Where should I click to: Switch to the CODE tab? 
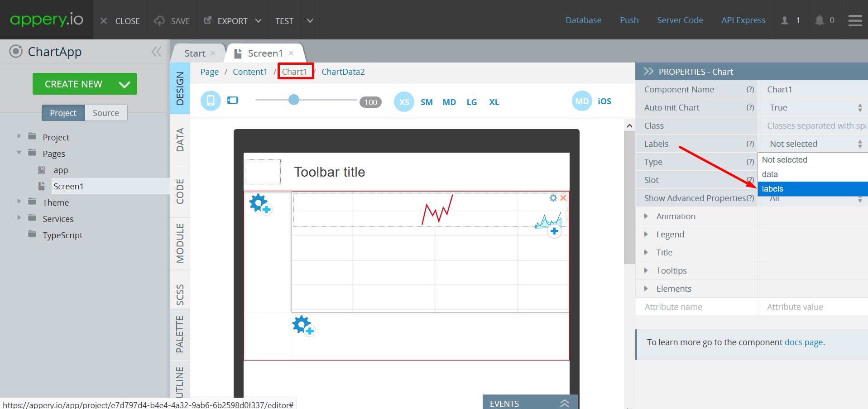180,192
